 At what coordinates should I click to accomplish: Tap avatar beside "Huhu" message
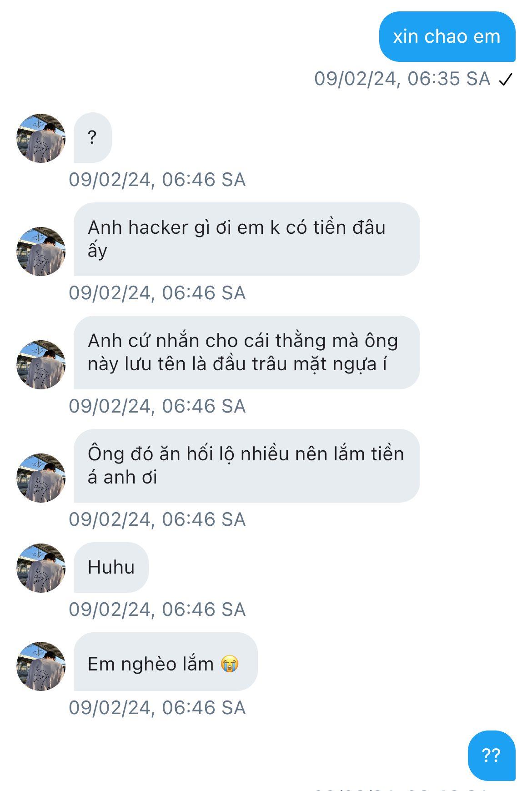41,568
